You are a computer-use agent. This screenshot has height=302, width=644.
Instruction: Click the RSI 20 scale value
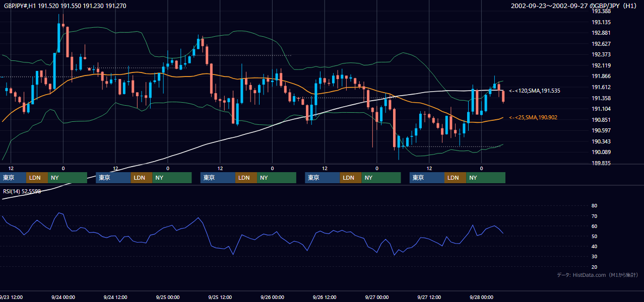click(594, 267)
